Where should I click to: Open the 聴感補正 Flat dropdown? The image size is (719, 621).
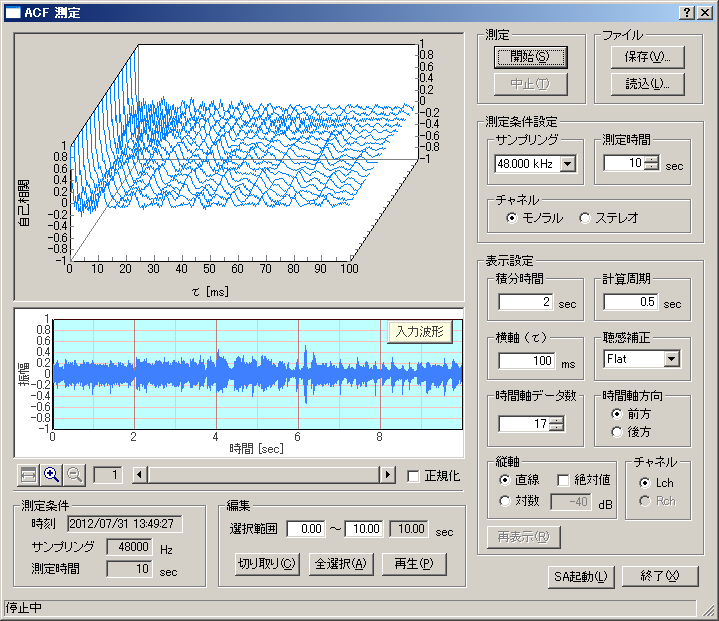tap(672, 359)
